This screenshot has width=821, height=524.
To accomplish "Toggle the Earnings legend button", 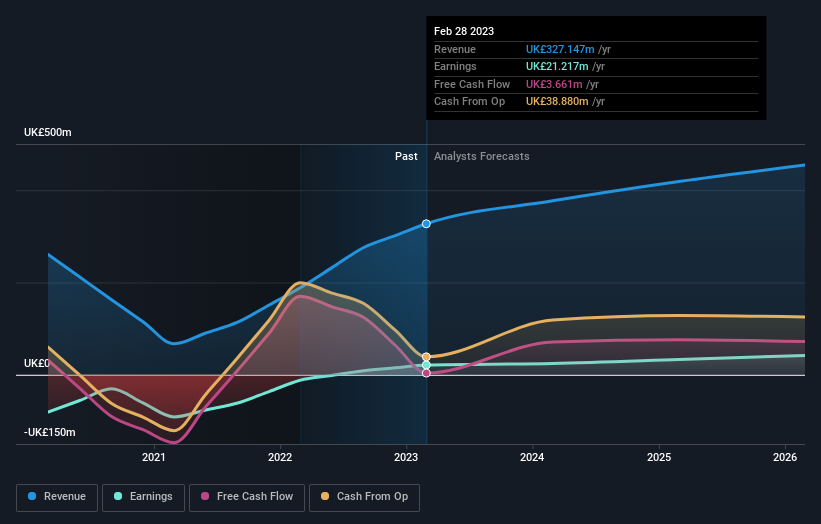I will (143, 497).
